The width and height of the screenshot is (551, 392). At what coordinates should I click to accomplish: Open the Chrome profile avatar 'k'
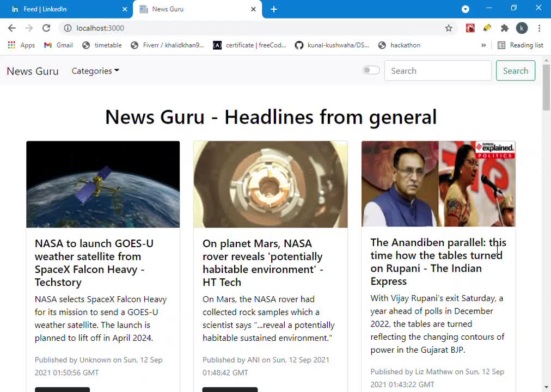(x=522, y=28)
